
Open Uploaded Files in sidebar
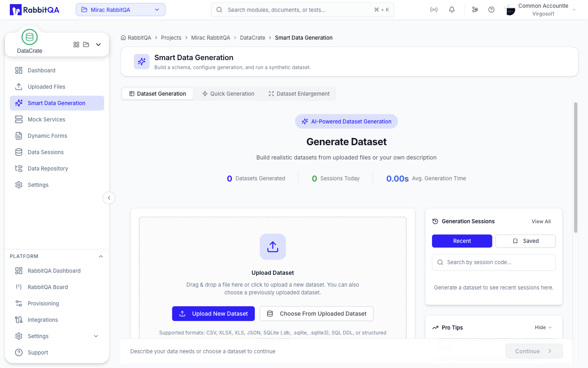57,87
